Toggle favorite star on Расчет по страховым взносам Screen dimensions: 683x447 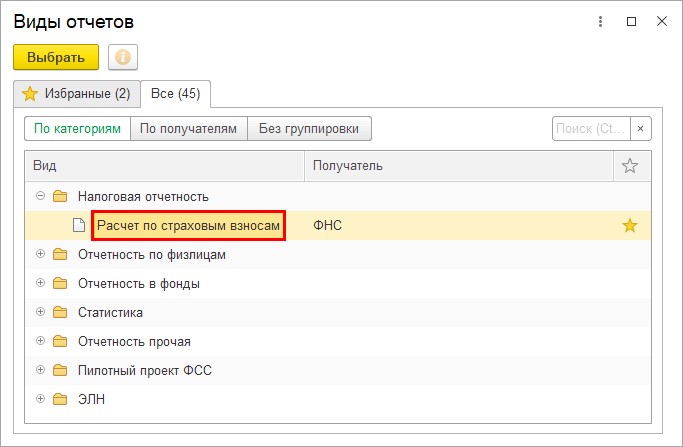(x=629, y=226)
